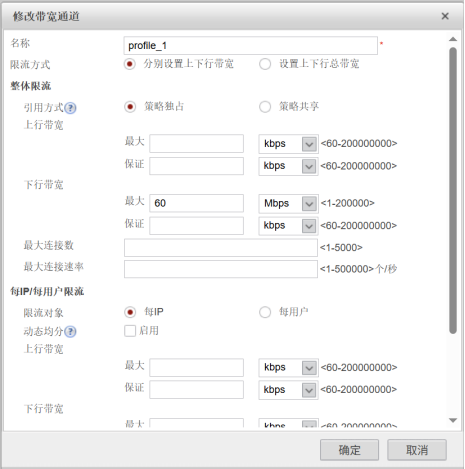Enable the 动态均分 启用 checkbox
This screenshot has height=469, width=465.
pos(130,331)
